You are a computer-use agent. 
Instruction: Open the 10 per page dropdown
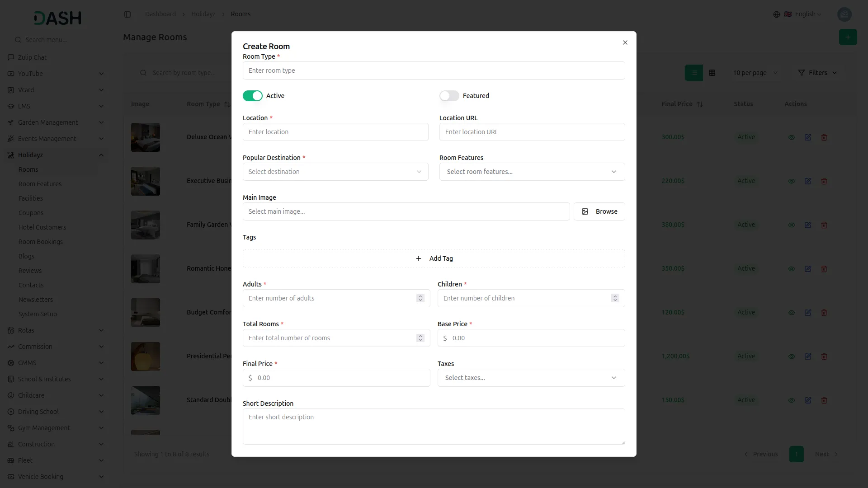(755, 73)
